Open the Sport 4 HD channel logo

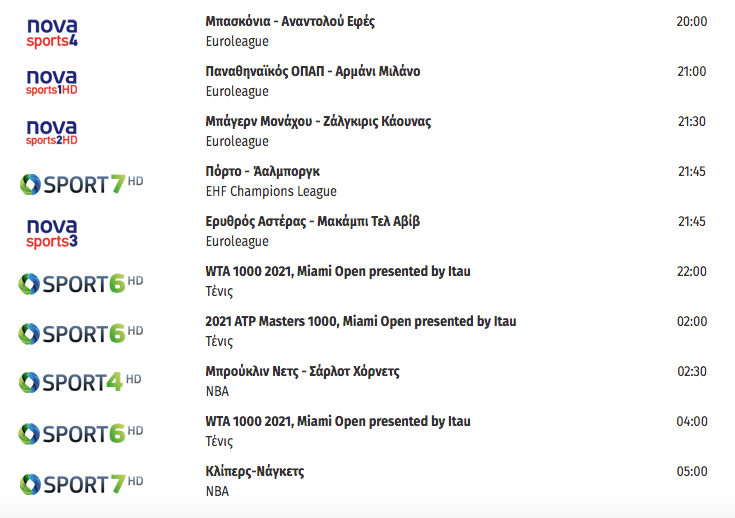point(80,383)
